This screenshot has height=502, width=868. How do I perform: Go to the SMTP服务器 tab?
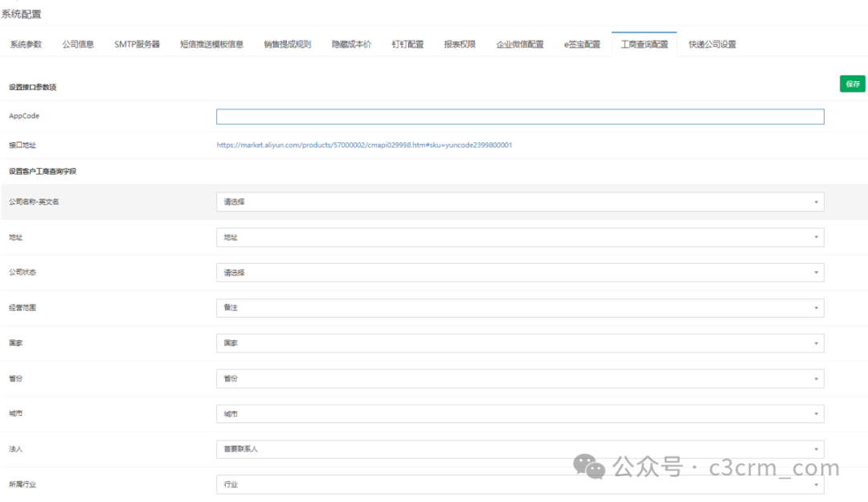click(x=137, y=44)
